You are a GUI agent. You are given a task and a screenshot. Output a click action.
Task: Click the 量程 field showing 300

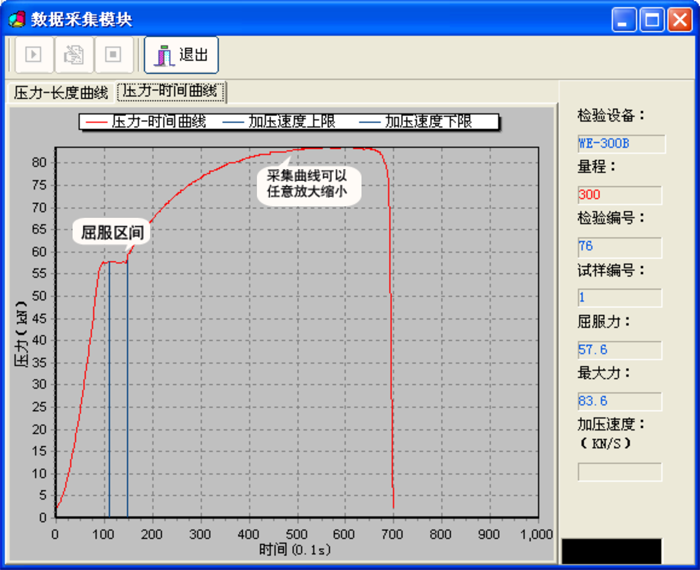(x=620, y=195)
